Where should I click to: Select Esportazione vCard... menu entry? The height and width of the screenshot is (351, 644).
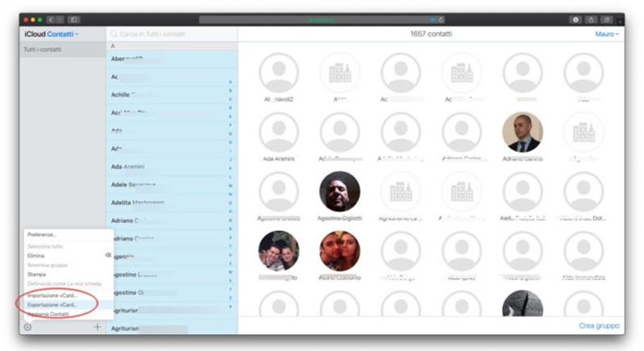click(52, 304)
